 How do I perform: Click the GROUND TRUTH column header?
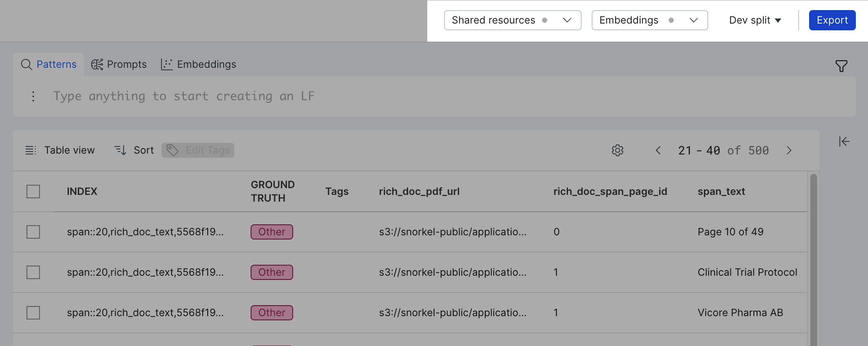(273, 192)
